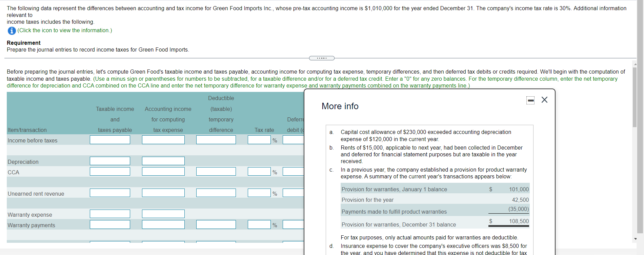Click Unearned rent revenue temporary difference field
The height and width of the screenshot is (255, 644).
click(216, 193)
